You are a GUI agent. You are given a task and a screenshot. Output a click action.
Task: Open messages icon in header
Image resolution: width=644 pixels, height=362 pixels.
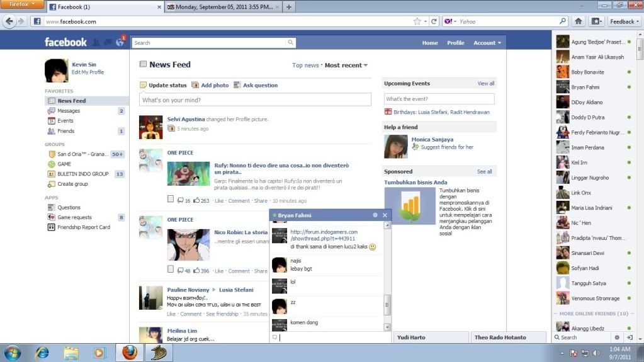[108, 42]
